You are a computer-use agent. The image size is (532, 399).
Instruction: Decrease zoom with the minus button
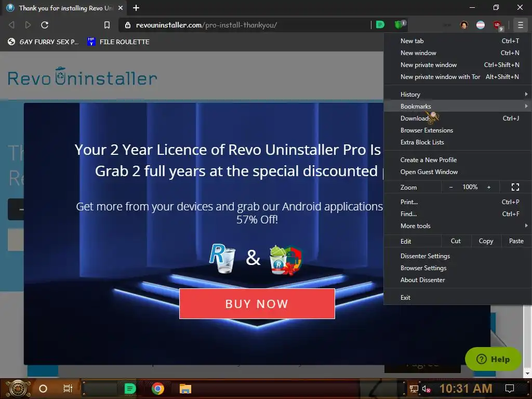pos(451,187)
